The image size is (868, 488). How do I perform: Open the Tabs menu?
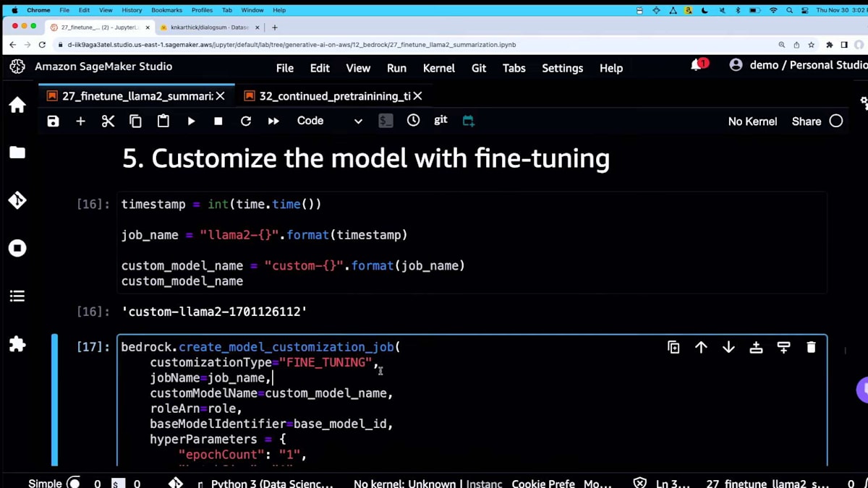[514, 68]
